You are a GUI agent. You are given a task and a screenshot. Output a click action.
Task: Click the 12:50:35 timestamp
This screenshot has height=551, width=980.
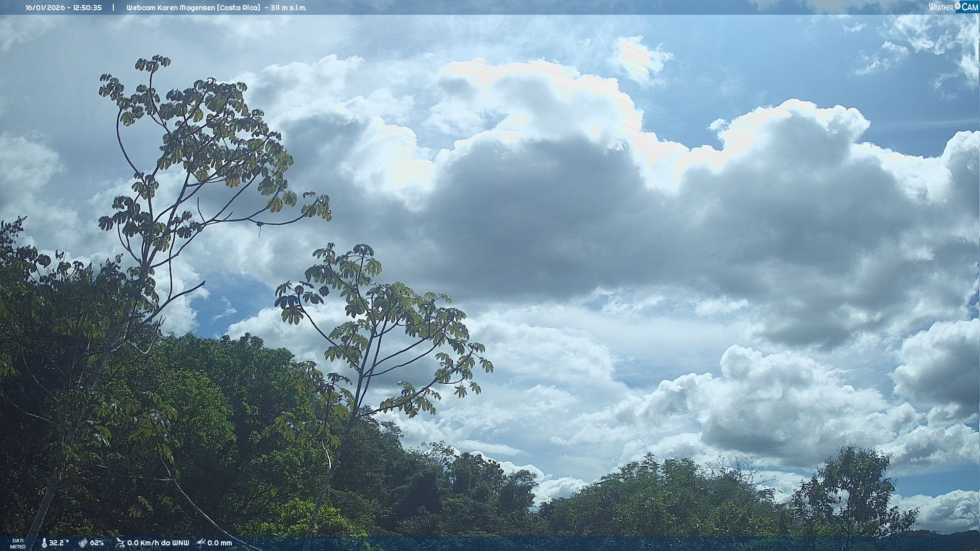[87, 8]
